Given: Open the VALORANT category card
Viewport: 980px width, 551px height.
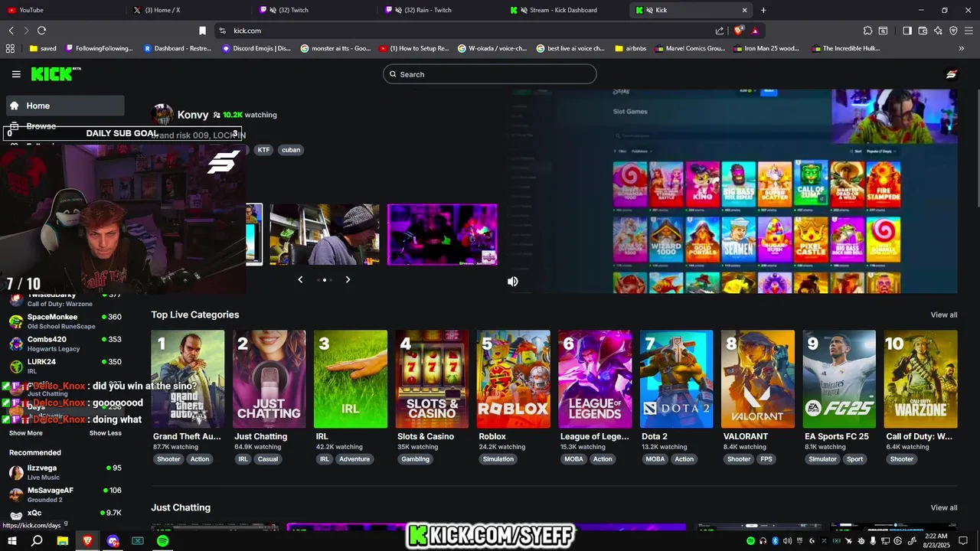Looking at the screenshot, I should [758, 379].
